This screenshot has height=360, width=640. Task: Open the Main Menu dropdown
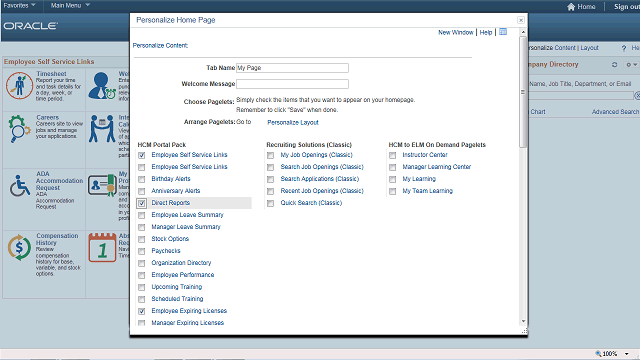tap(70, 5)
